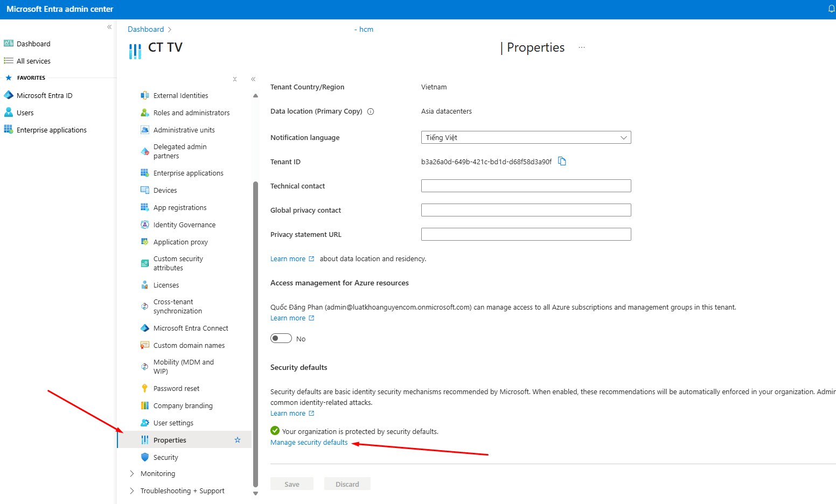836x504 pixels.
Task: Click the Company branding icon
Action: (x=145, y=405)
